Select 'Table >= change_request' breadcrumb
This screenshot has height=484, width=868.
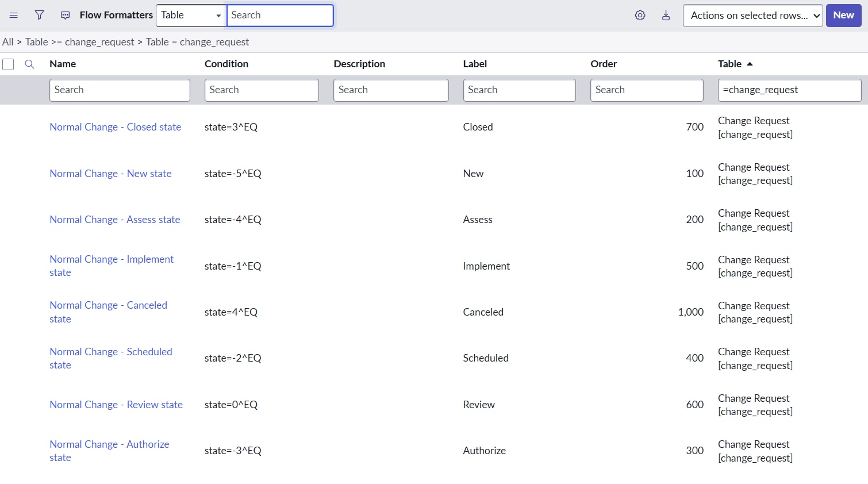pyautogui.click(x=79, y=42)
